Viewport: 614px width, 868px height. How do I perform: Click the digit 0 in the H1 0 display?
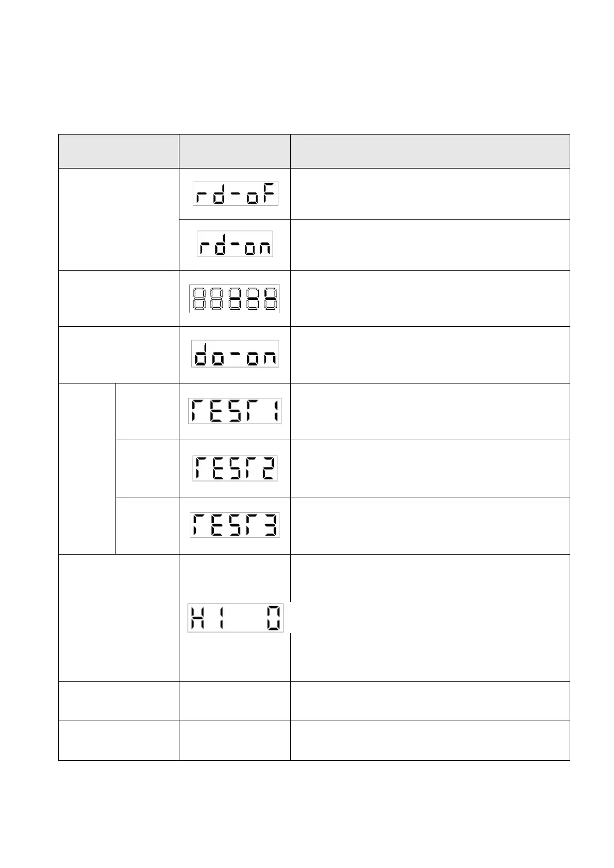click(274, 619)
